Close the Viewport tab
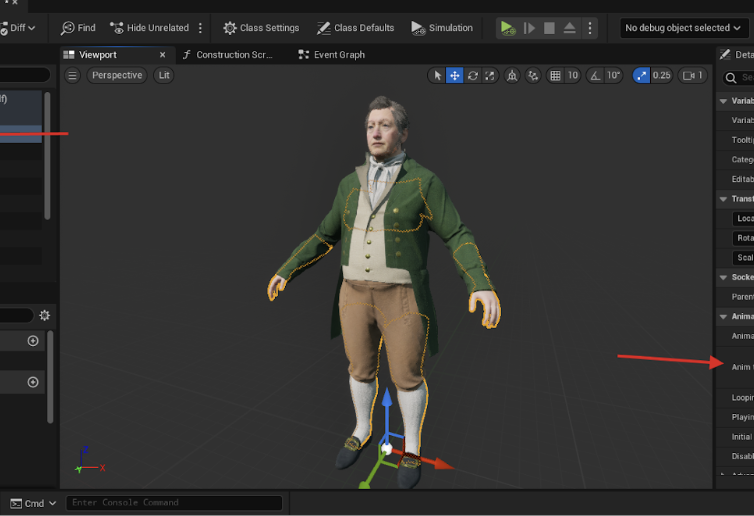 163,55
